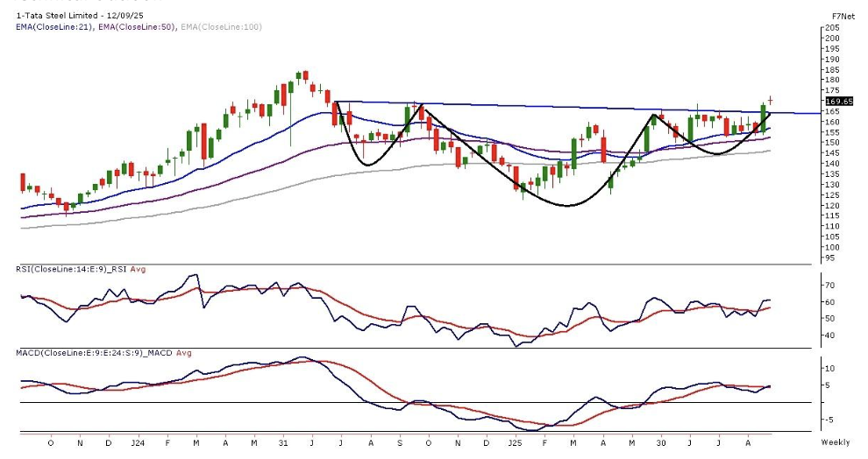The height and width of the screenshot is (459, 868).
Task: Click the 30 marker on time axis
Action: (x=660, y=443)
